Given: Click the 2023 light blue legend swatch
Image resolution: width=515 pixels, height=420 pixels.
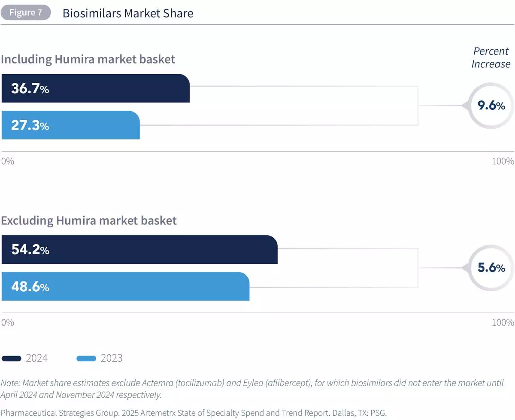Looking at the screenshot, I should [86, 358].
